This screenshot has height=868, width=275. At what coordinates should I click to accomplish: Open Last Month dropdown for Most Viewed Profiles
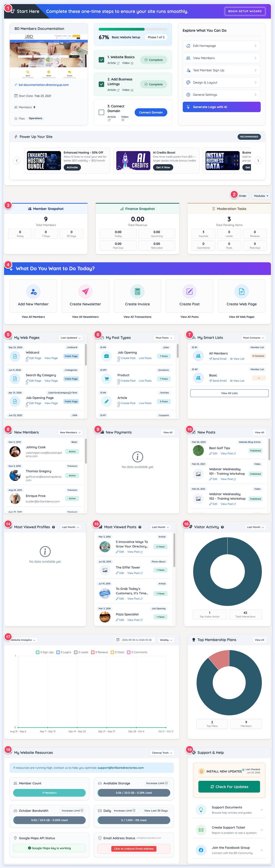tap(70, 527)
